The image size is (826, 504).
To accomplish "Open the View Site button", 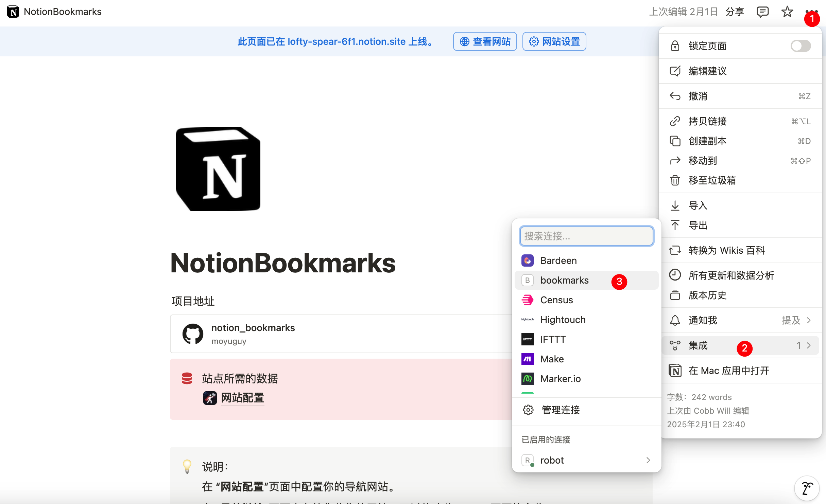I will [x=485, y=41].
